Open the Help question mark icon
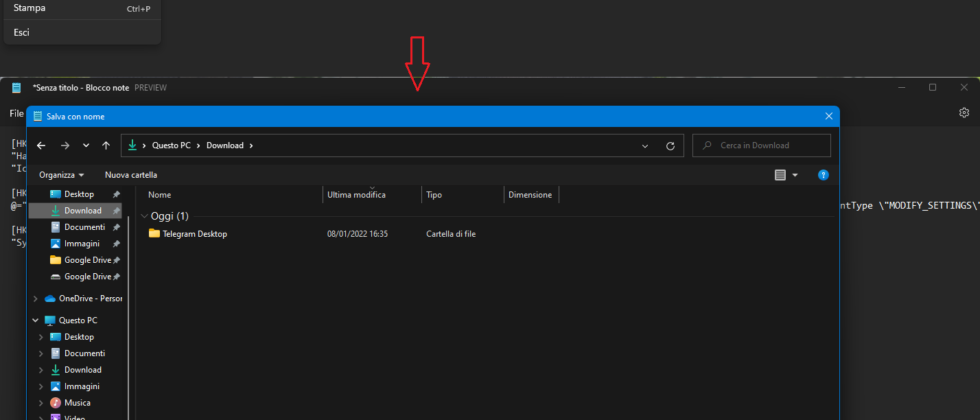This screenshot has height=420, width=980. [x=823, y=175]
